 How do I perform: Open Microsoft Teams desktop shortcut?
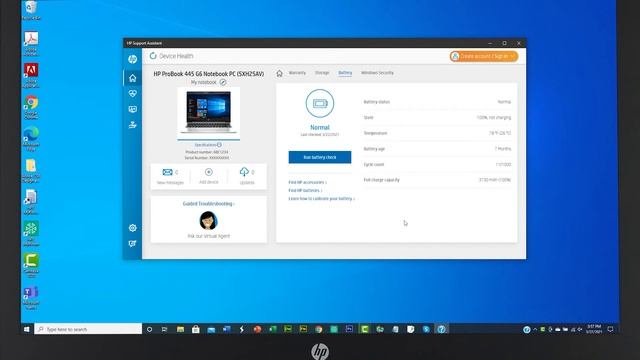(31, 297)
